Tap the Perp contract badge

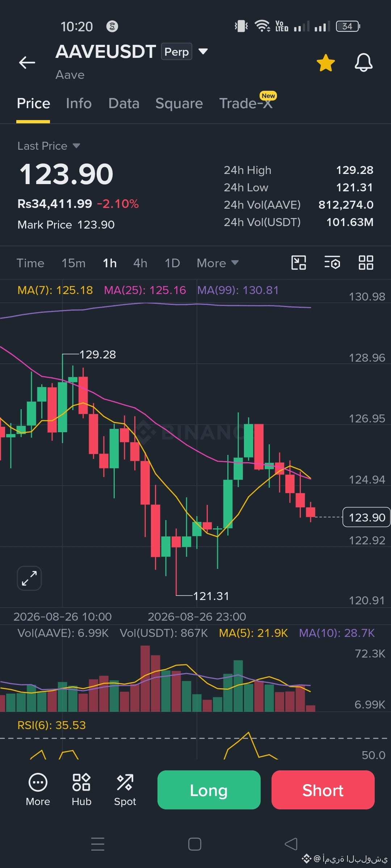pos(177,51)
